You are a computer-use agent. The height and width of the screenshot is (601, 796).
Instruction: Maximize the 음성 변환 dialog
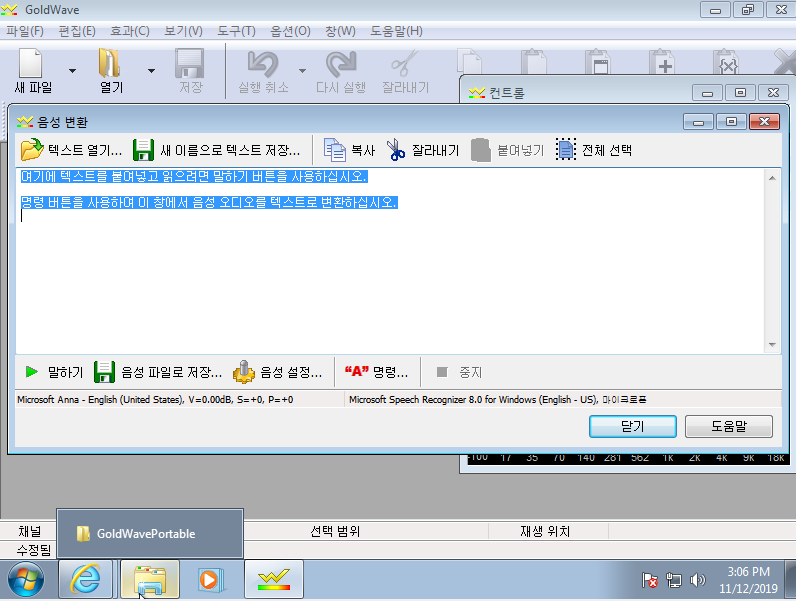pos(731,122)
